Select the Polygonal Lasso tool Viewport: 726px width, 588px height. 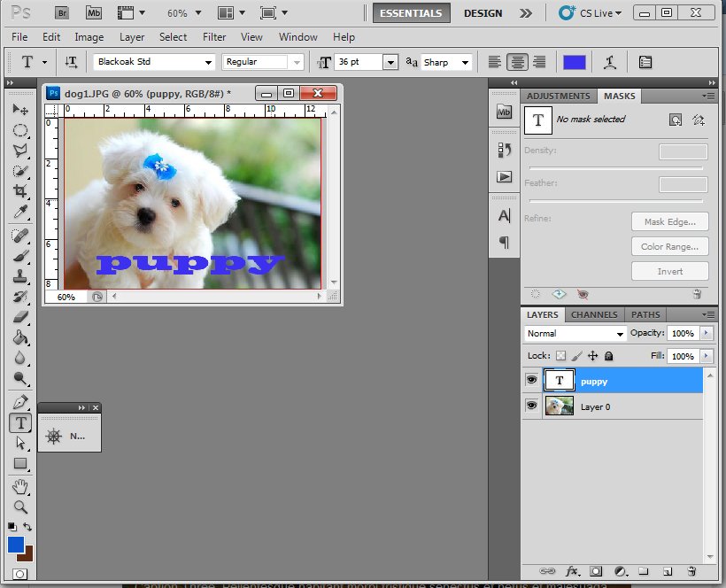click(x=19, y=151)
